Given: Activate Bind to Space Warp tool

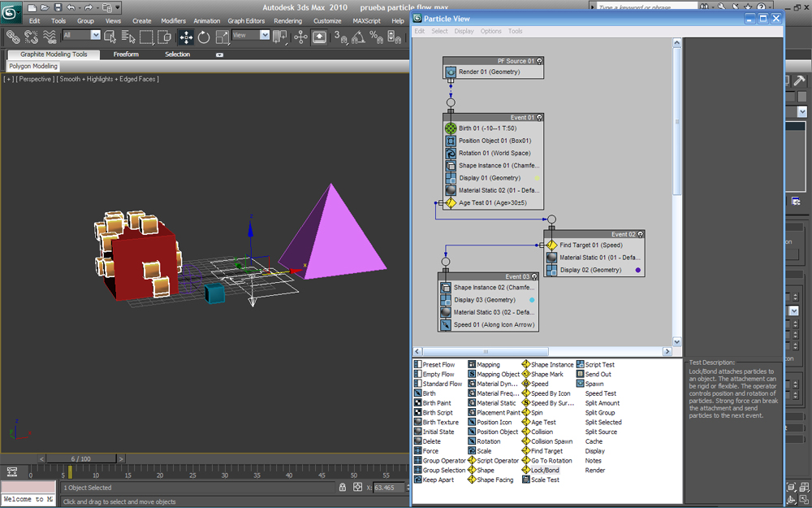Looking at the screenshot, I should [x=50, y=37].
